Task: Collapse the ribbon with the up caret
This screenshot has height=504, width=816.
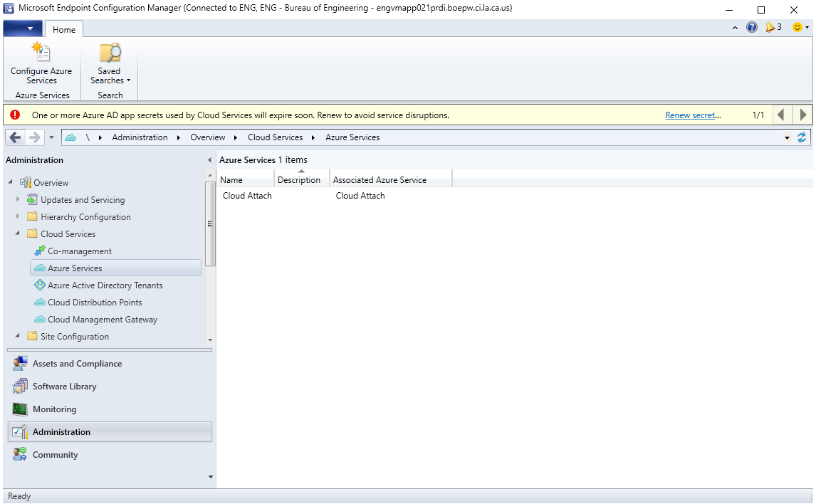Action: coord(735,28)
